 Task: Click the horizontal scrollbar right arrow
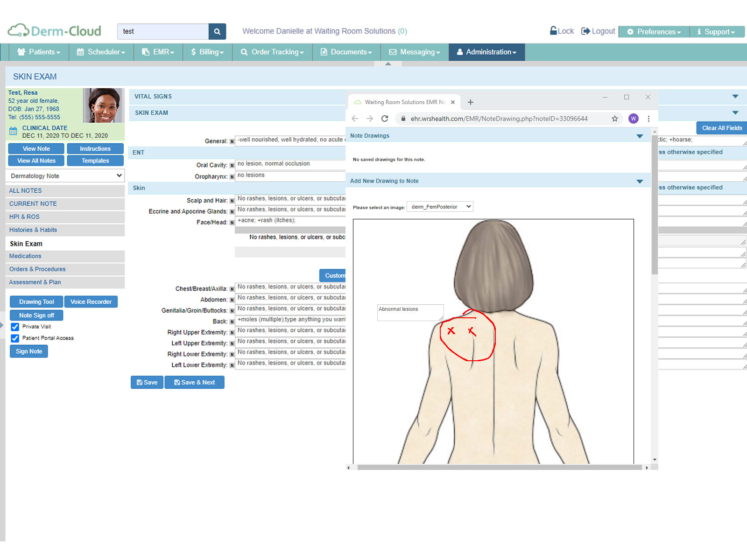click(x=647, y=467)
